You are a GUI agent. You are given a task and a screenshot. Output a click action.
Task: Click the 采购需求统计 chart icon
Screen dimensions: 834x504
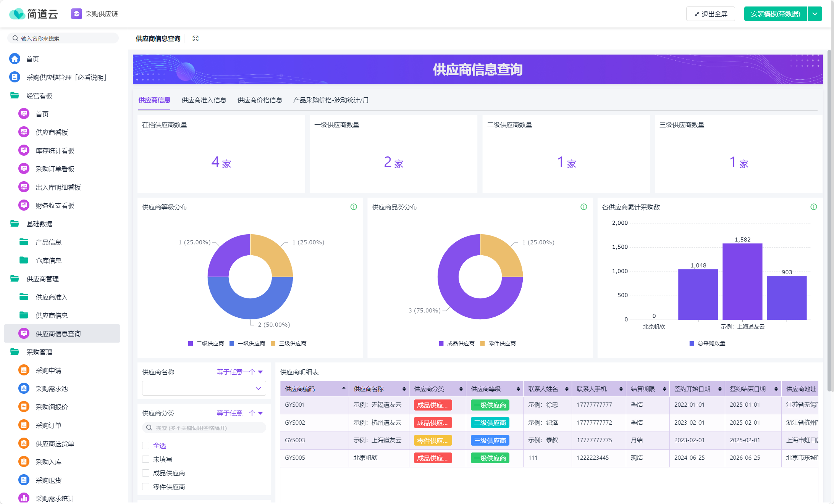click(24, 498)
